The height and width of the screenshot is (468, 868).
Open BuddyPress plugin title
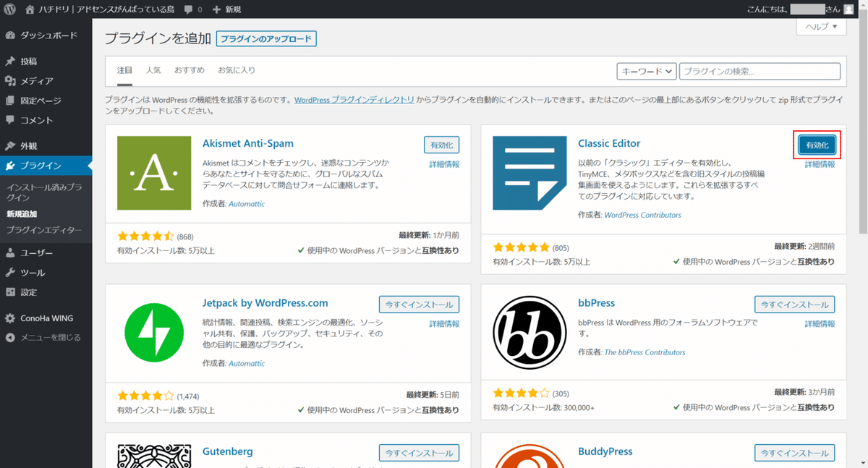605,451
